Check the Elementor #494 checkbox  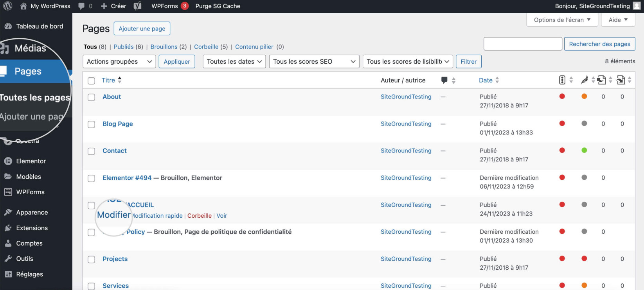92,178
